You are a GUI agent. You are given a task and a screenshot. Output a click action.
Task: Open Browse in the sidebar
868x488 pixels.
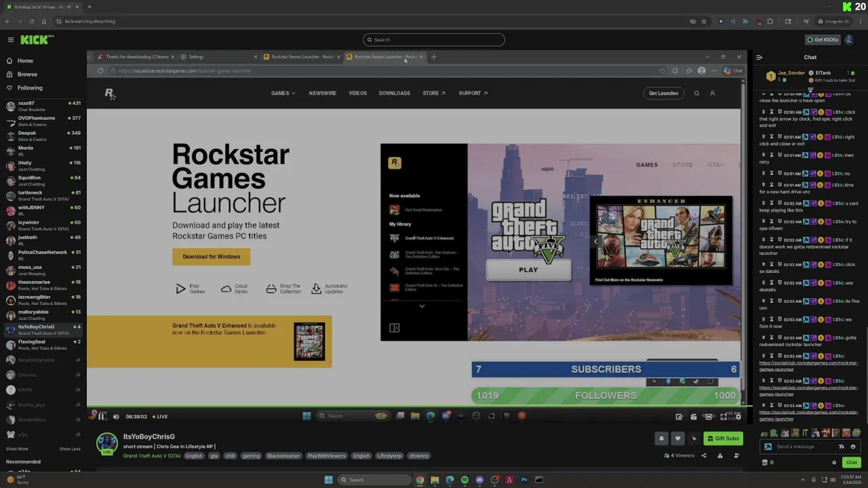(27, 74)
